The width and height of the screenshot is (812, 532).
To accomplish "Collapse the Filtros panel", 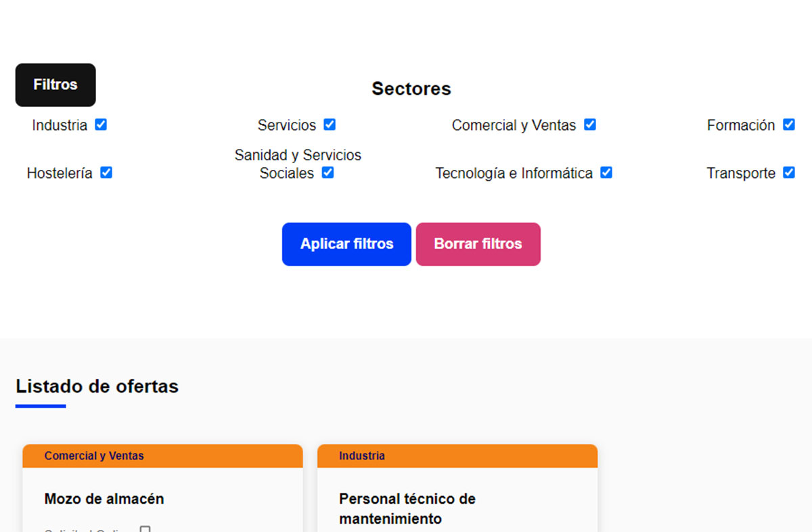I will 55,85.
